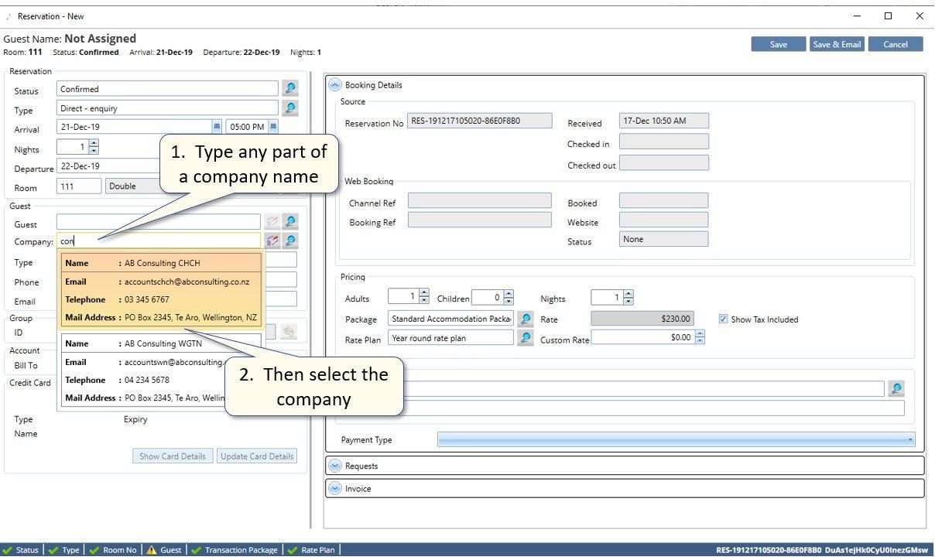Click Room No indicator in status bar

point(113,550)
